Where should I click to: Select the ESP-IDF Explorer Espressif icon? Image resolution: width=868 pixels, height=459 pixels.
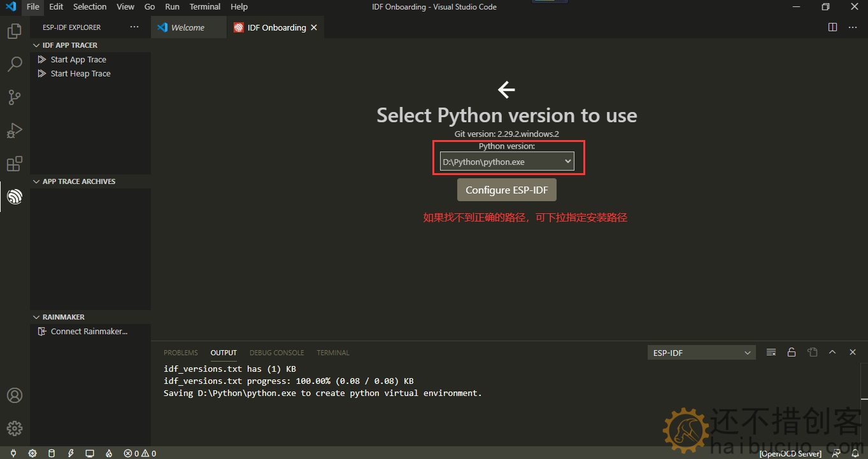[15, 197]
